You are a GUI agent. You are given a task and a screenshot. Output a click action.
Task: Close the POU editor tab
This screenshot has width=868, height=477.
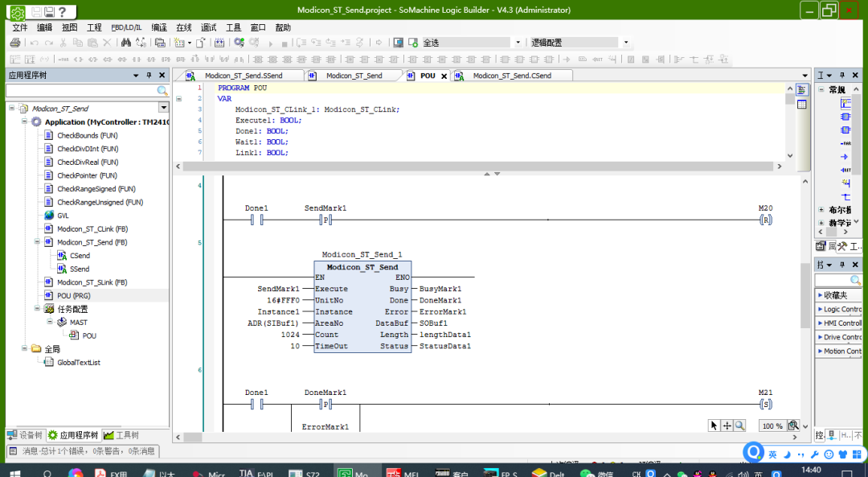tap(444, 76)
